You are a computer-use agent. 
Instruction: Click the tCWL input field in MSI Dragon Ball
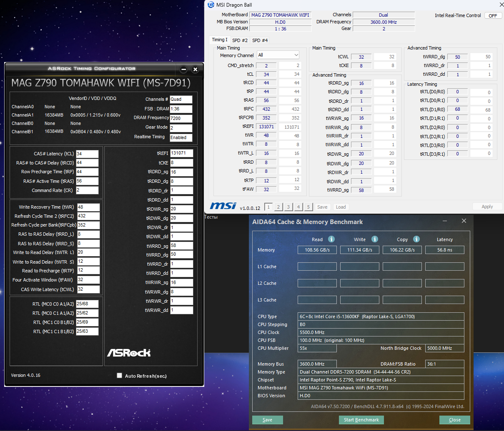click(361, 57)
